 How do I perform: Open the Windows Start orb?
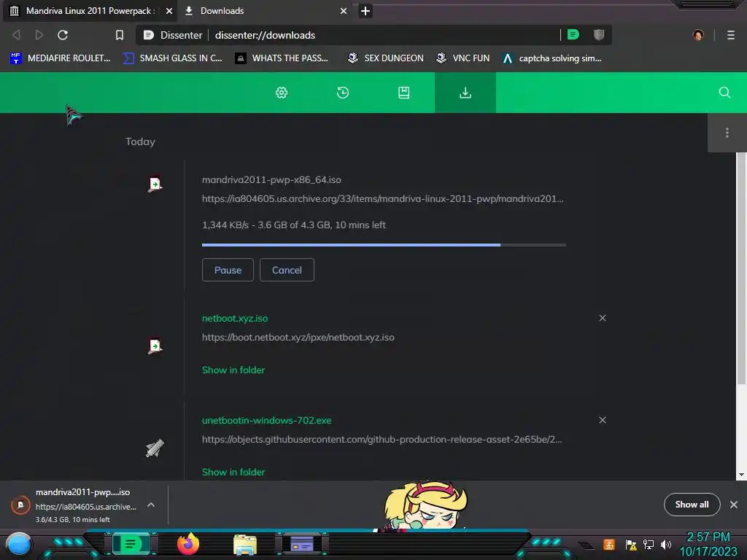[19, 544]
